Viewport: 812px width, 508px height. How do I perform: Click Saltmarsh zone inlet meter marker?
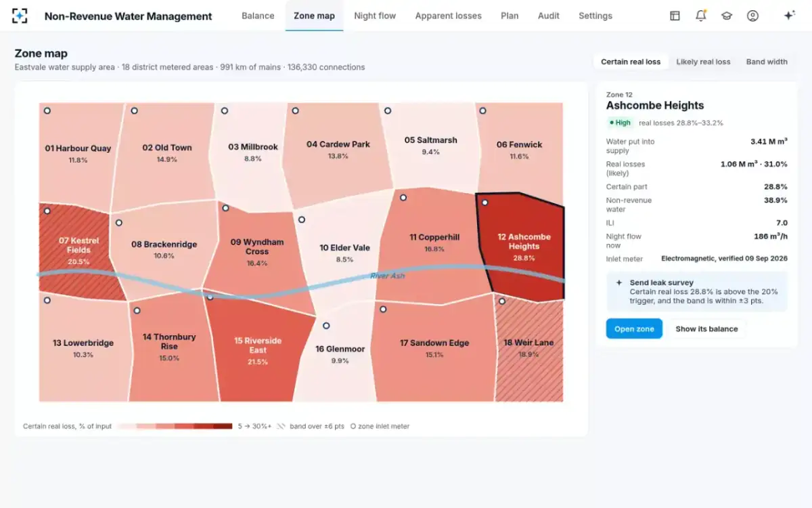click(x=388, y=110)
